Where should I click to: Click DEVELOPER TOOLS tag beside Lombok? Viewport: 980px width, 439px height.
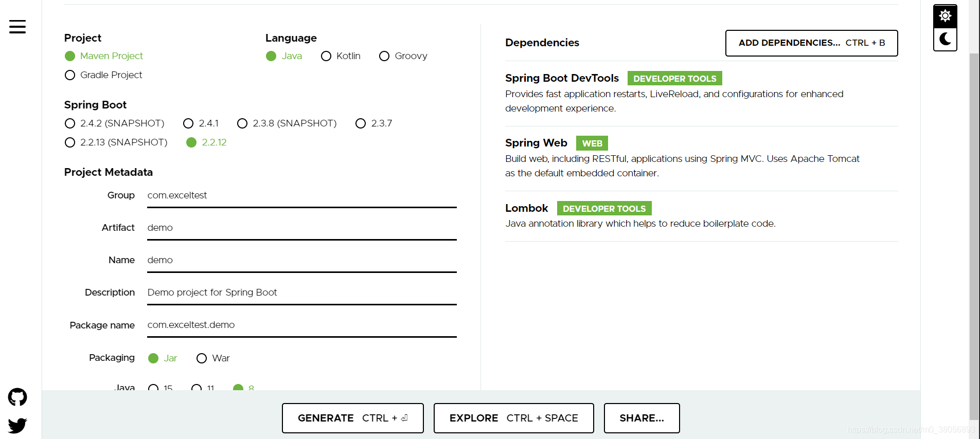pyautogui.click(x=604, y=208)
